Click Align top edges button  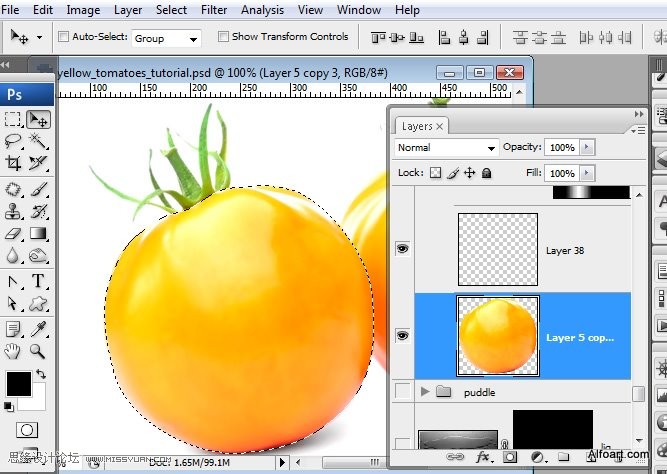pos(378,38)
